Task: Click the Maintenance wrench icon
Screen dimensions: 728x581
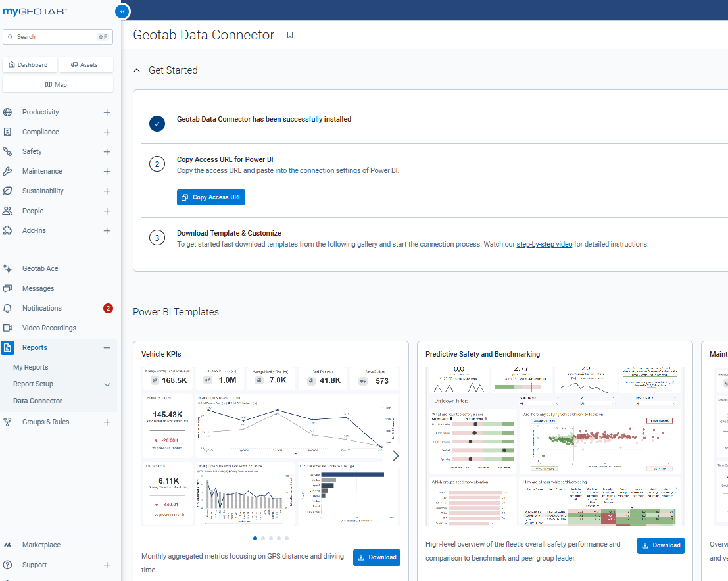Action: 7,171
